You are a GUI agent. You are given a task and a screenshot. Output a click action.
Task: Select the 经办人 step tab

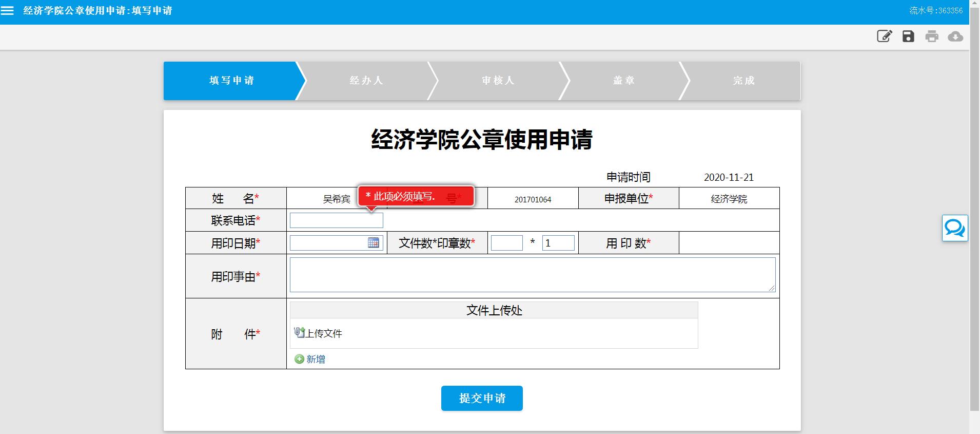tap(366, 81)
